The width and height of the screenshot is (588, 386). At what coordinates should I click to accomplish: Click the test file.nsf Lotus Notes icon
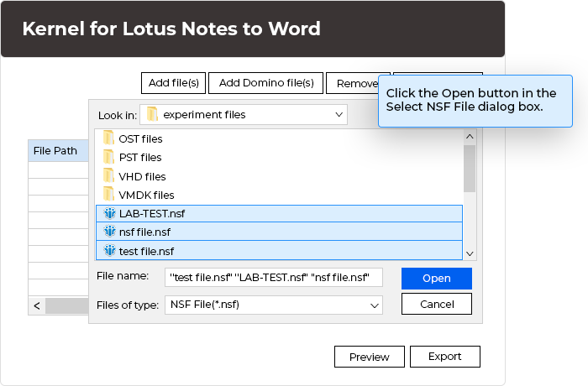pos(109,250)
